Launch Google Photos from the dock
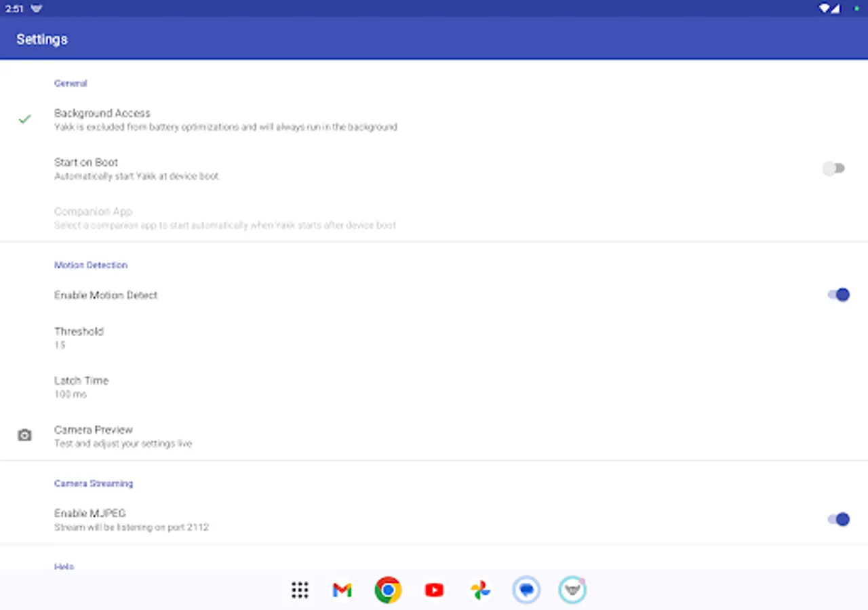 pyautogui.click(x=480, y=590)
